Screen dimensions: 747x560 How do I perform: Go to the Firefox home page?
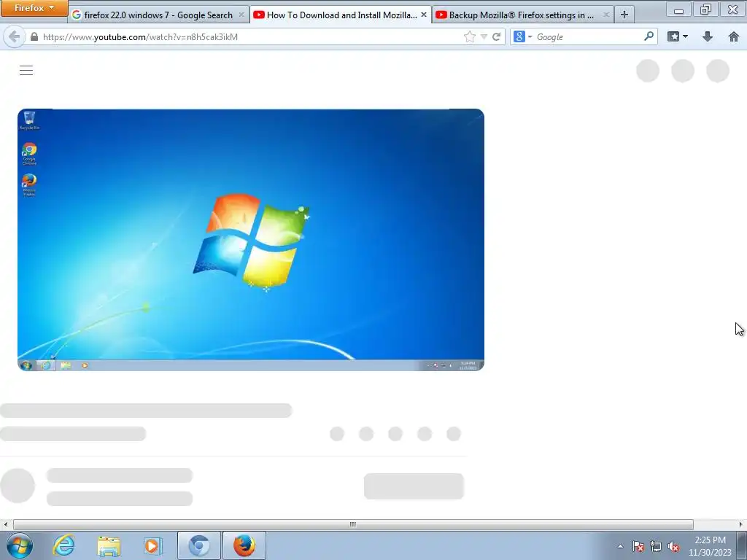click(734, 36)
